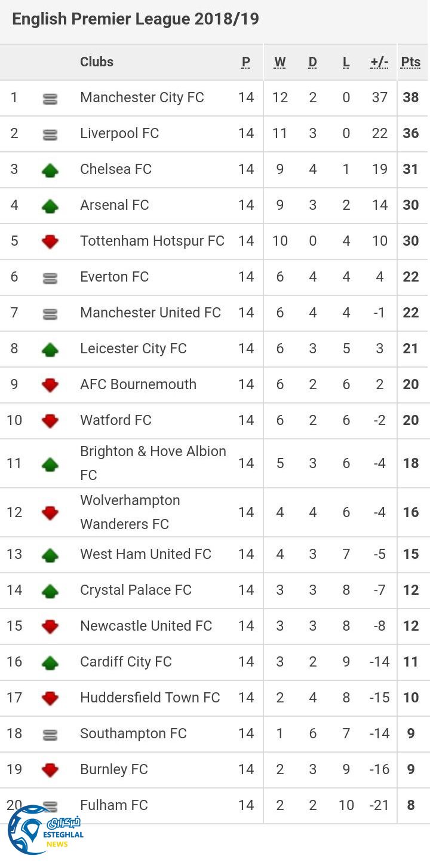Click Chelsea FC's green up arrow icon
This screenshot has width=430, height=868.
(50, 170)
